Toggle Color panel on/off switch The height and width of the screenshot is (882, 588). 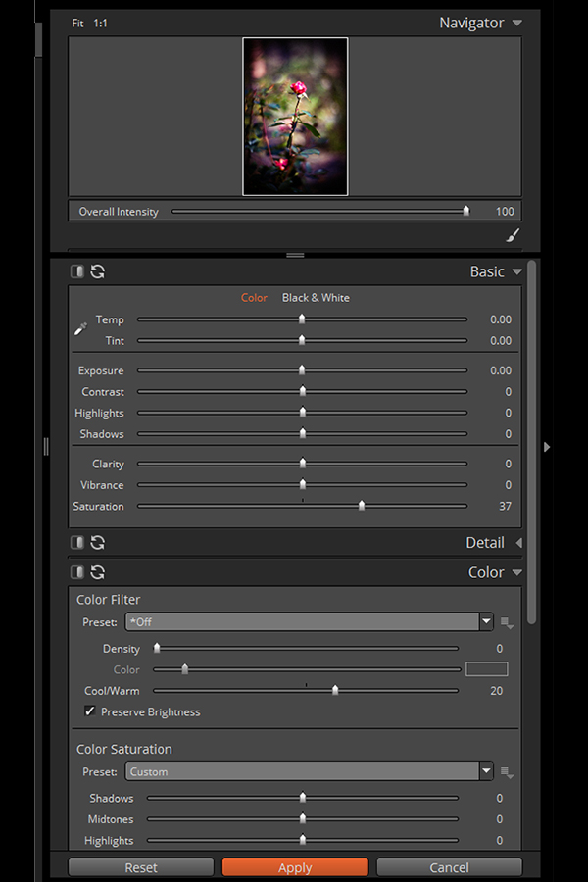(x=77, y=572)
